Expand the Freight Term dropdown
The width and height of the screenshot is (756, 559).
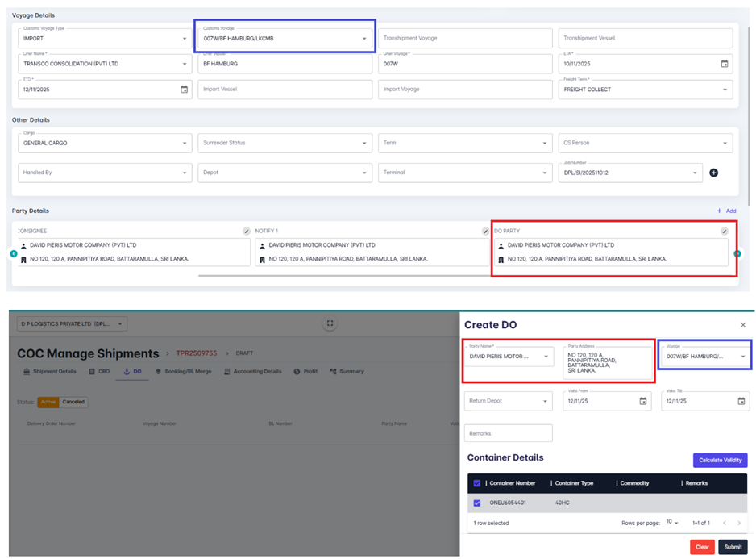pyautogui.click(x=724, y=90)
